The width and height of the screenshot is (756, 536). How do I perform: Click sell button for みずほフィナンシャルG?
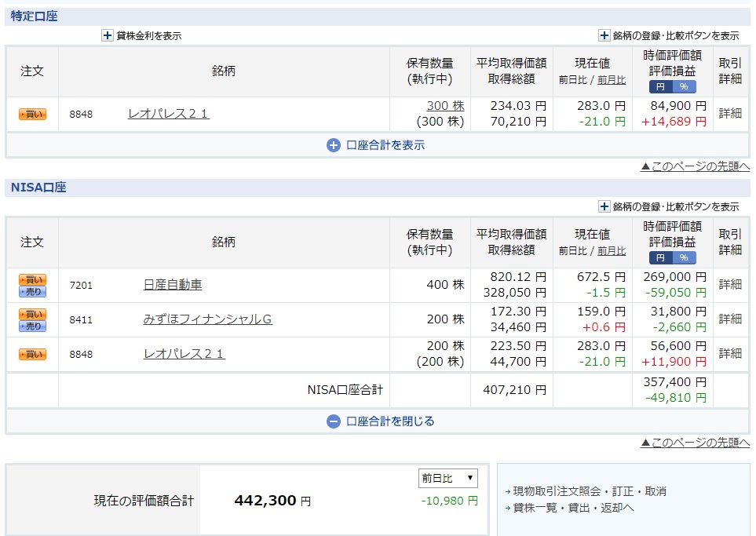(32, 326)
